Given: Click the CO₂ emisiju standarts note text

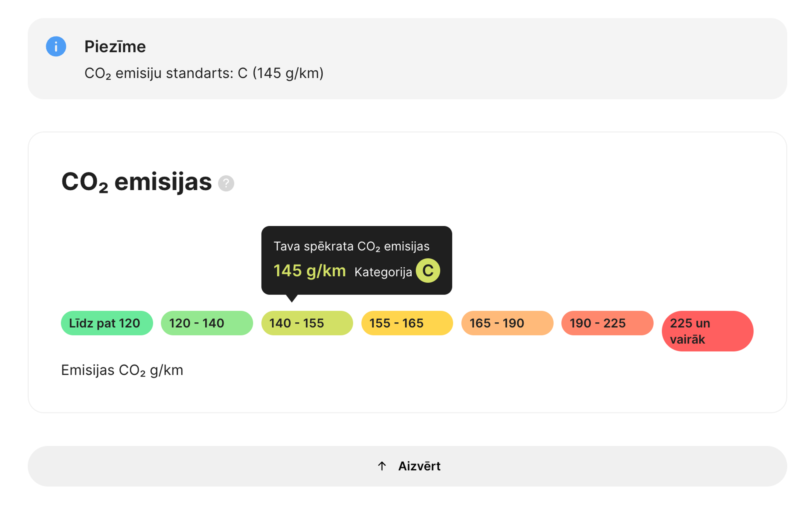Looking at the screenshot, I should [204, 73].
